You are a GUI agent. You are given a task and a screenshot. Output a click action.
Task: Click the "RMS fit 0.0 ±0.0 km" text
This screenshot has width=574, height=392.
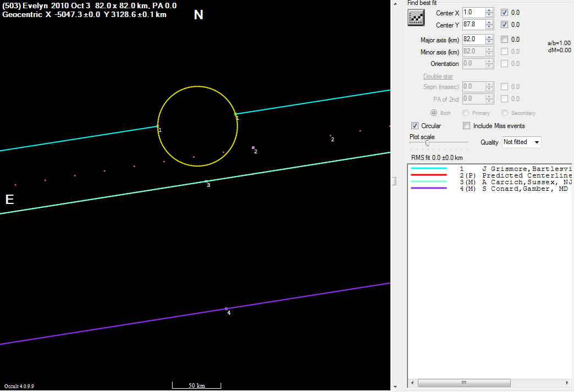[x=437, y=158]
